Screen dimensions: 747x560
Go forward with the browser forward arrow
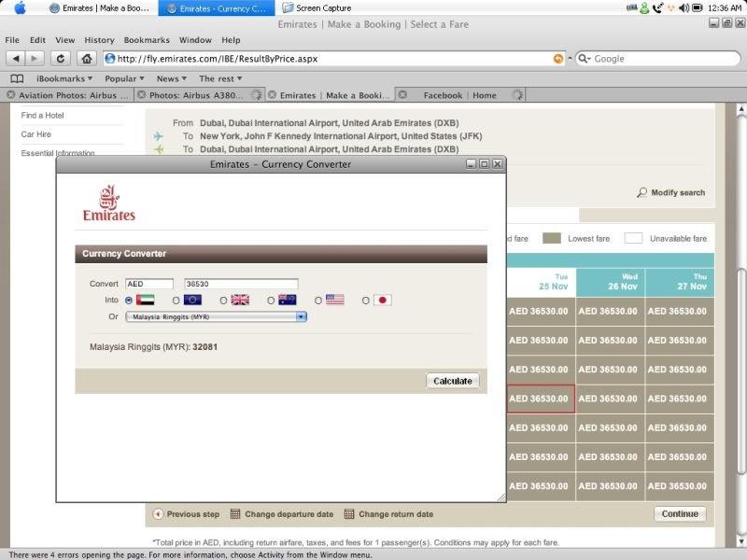click(x=35, y=59)
